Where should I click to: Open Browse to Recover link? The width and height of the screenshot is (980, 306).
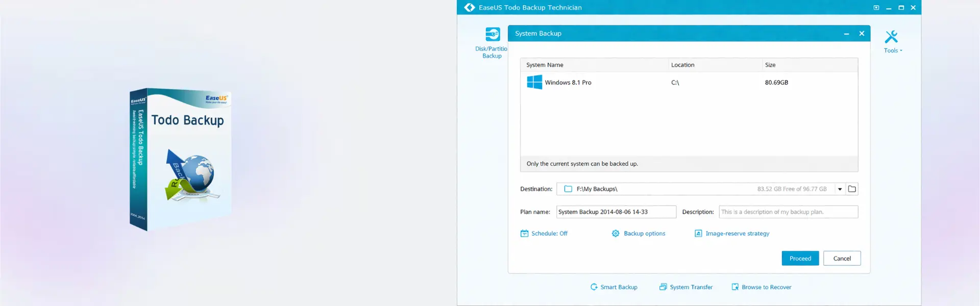pos(767,287)
